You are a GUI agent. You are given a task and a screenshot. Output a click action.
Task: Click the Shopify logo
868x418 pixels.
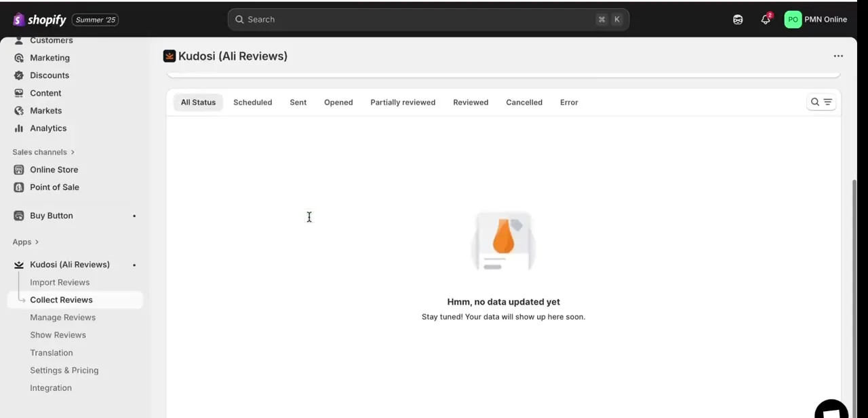[39, 20]
